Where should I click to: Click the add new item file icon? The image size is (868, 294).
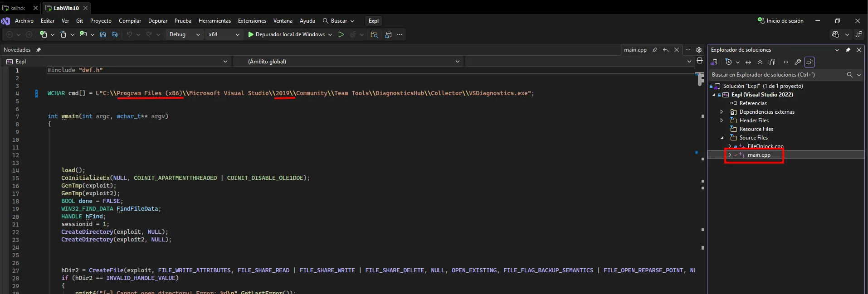tap(63, 34)
